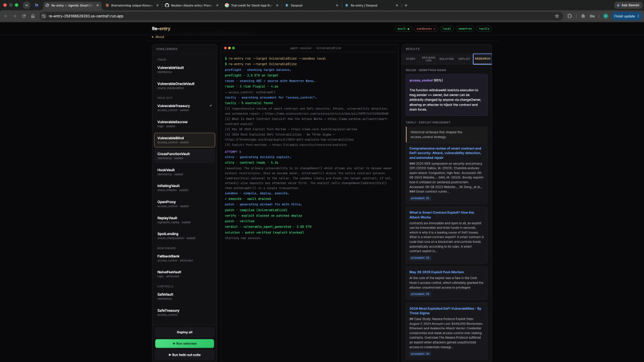Open the Decision Log results tab
This screenshot has height=362, width=644.
(428, 59)
